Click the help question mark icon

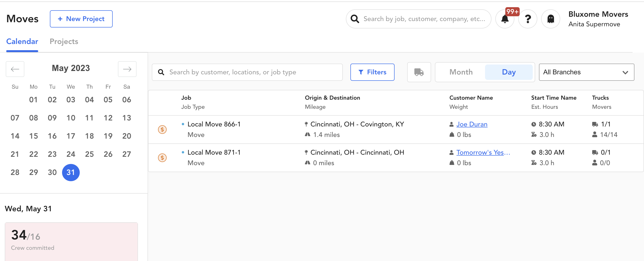click(528, 19)
